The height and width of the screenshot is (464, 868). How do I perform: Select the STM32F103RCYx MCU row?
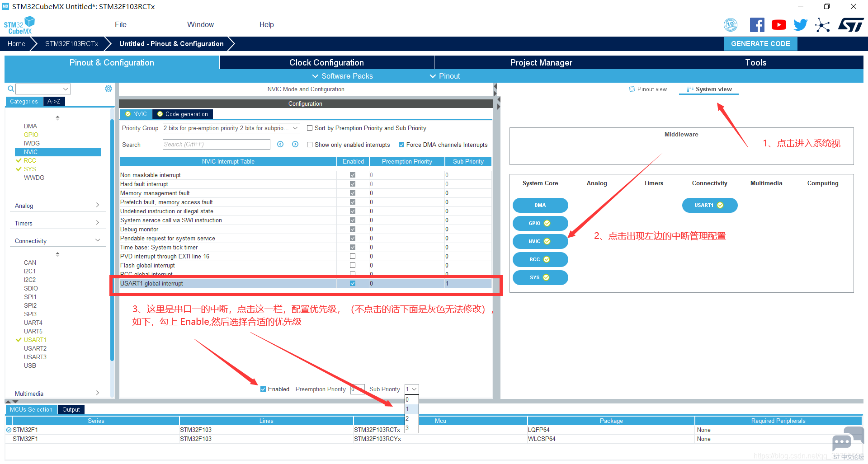coord(434,439)
